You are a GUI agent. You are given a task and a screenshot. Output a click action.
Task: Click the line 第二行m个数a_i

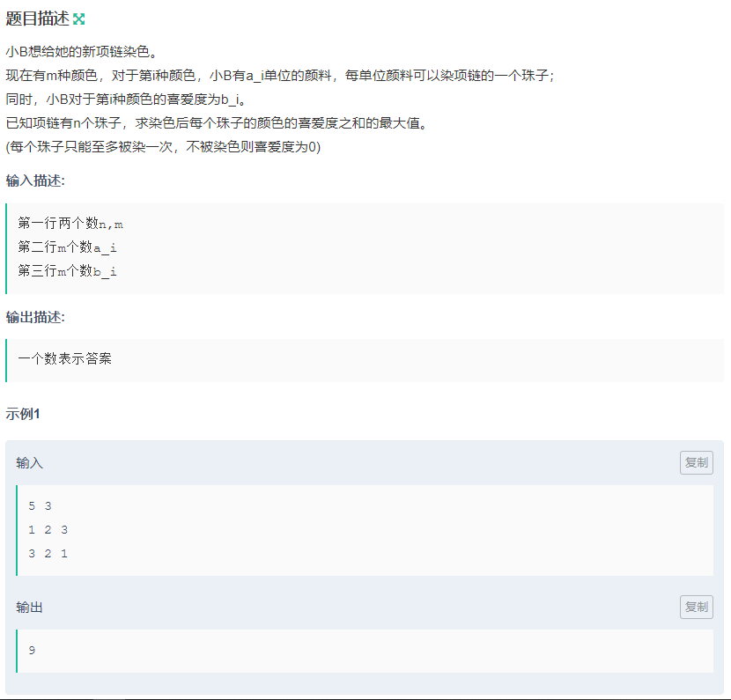coord(67,247)
